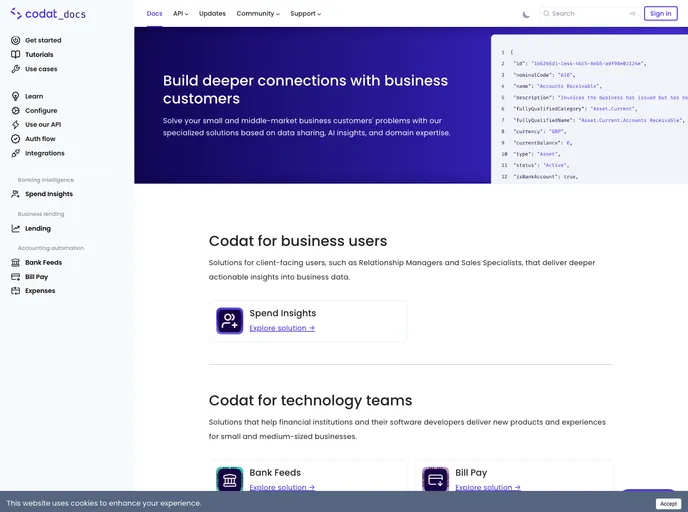This screenshot has width=688, height=512.
Task: Click the Bill Pay card icon
Action: click(435, 479)
